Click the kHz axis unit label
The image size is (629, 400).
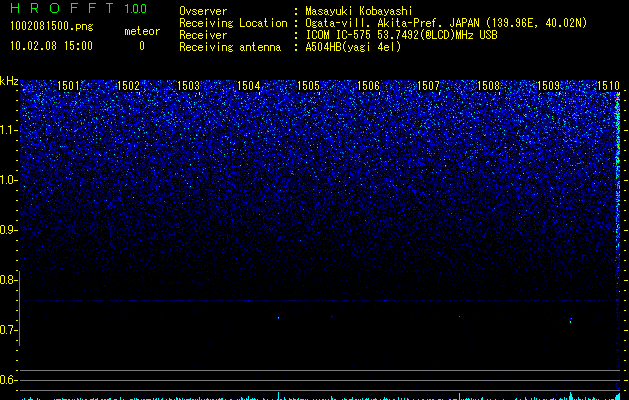9,81
